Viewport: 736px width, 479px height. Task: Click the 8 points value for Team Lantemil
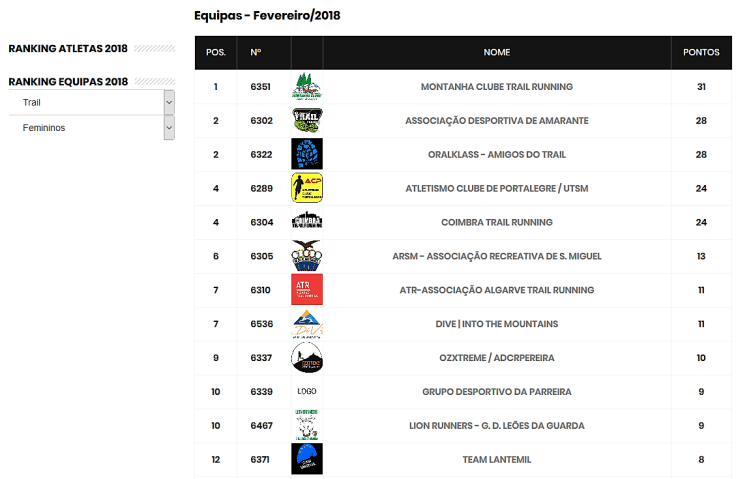[x=701, y=459]
